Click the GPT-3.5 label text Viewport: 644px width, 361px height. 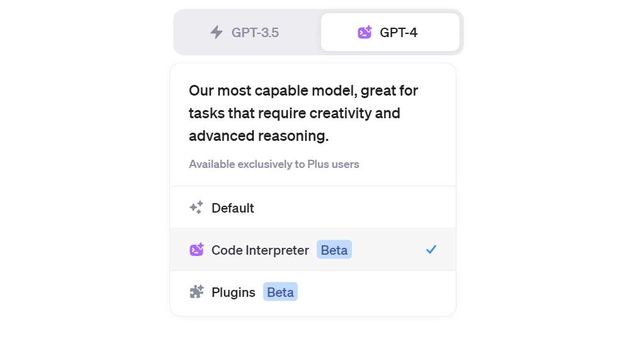pos(255,33)
